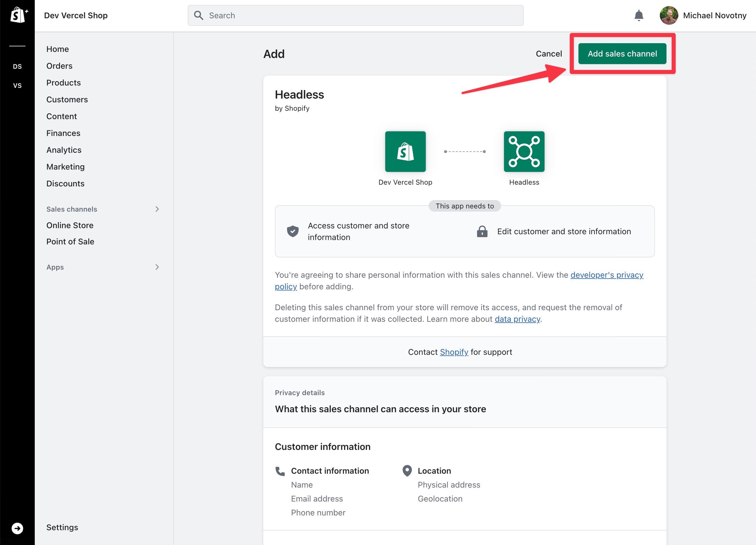756x545 pixels.
Task: Click the phone icon under Contact information
Action: (x=280, y=470)
